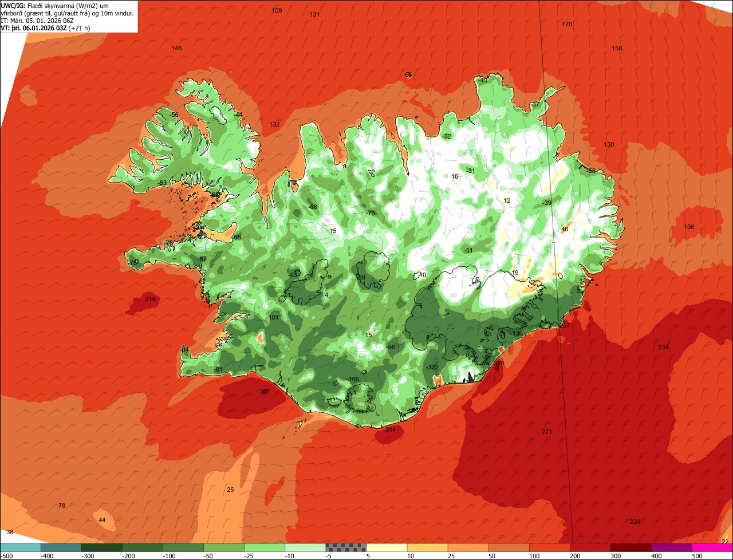Select the '302' hotspot off the southwest coast

click(x=265, y=392)
